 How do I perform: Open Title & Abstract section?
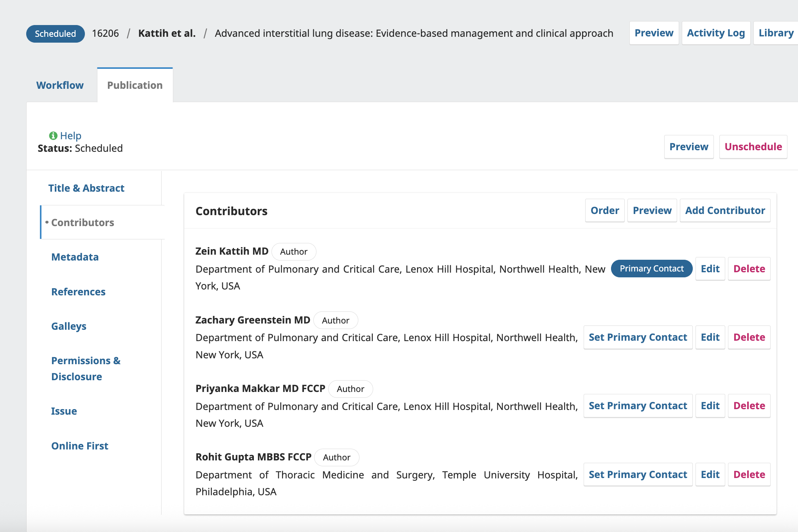click(86, 188)
